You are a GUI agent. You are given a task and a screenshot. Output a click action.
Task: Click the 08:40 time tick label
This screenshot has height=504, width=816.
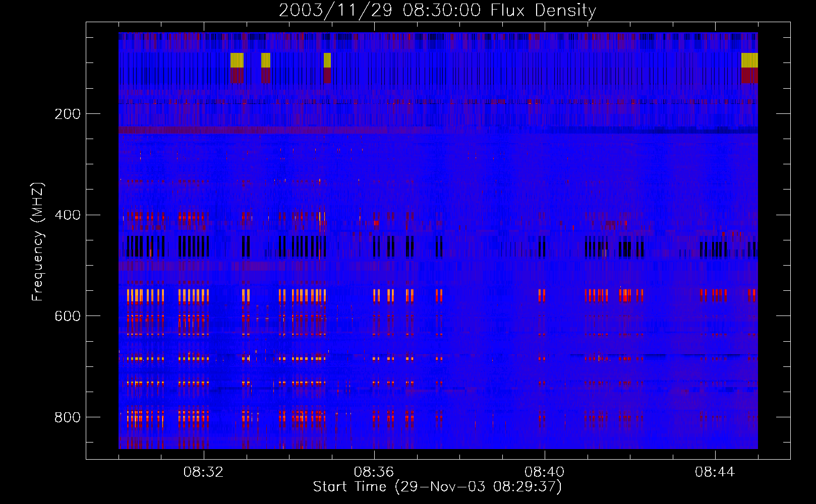[544, 472]
